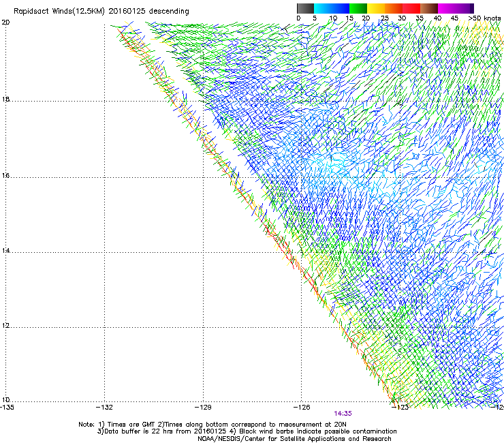Click the note 'Times are GMT'
Screen dimensions: 504x443
131,425
